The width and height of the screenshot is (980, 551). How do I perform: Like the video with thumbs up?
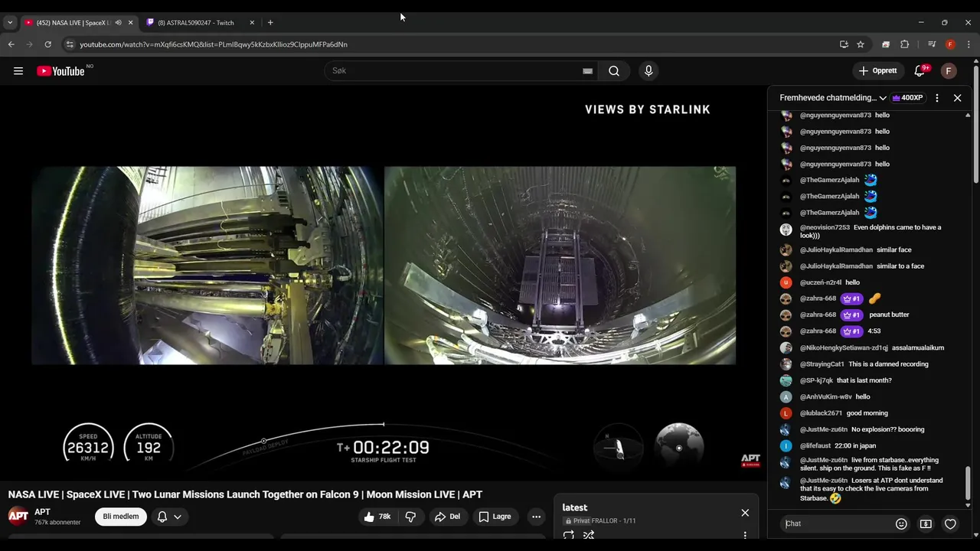coord(377,517)
